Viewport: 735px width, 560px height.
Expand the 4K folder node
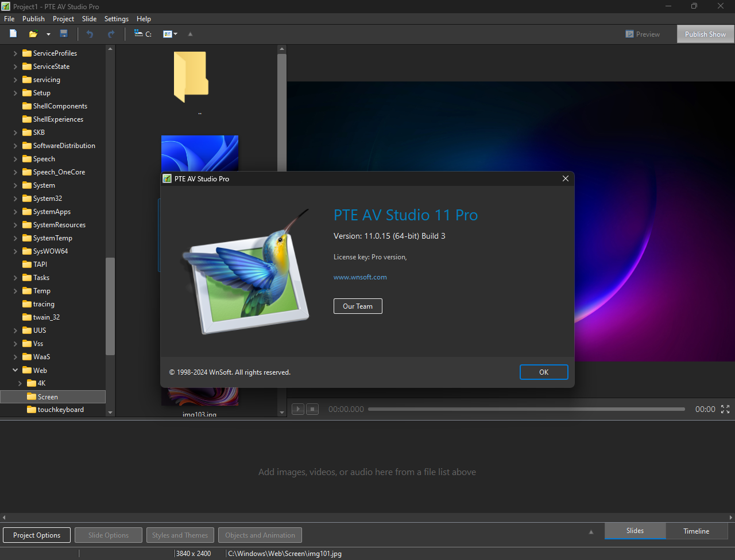pyautogui.click(x=20, y=383)
